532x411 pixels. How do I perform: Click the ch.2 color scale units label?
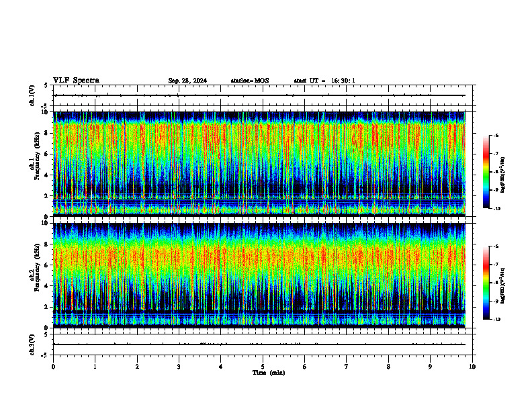[x=503, y=286]
